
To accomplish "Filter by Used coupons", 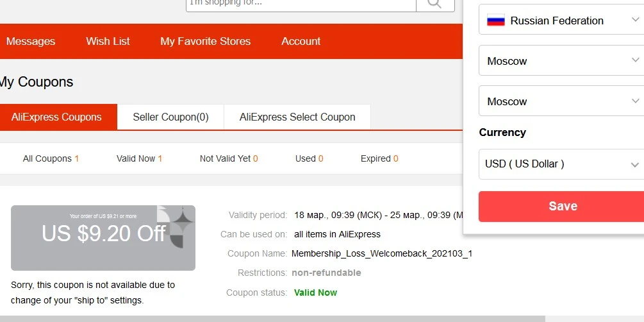I will click(x=310, y=158).
